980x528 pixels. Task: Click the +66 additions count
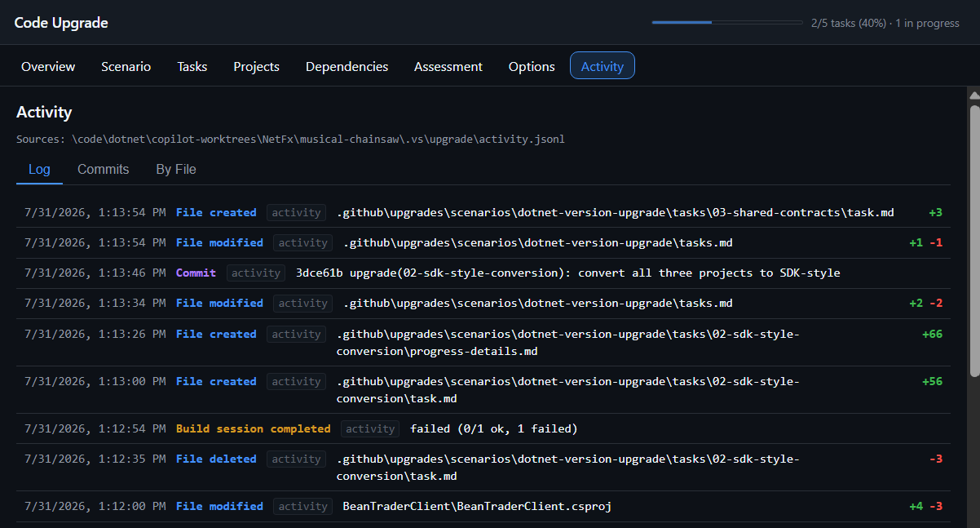(932, 334)
